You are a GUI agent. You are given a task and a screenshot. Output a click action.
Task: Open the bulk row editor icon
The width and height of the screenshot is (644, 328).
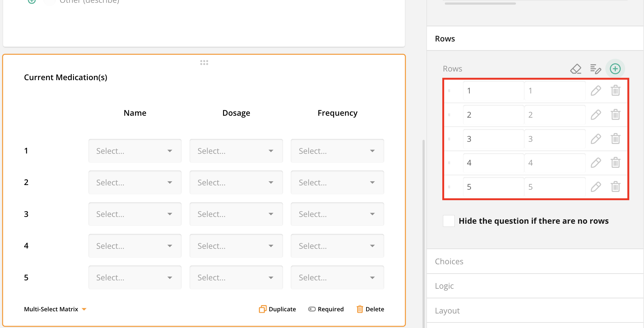(x=595, y=69)
